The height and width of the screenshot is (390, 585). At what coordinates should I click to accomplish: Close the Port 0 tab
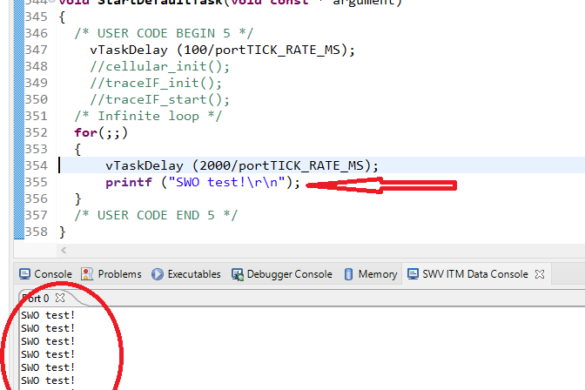(60, 298)
